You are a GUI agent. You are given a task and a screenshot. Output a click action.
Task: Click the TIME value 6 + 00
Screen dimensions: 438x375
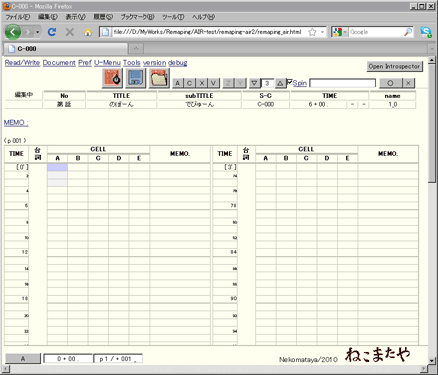pos(318,104)
